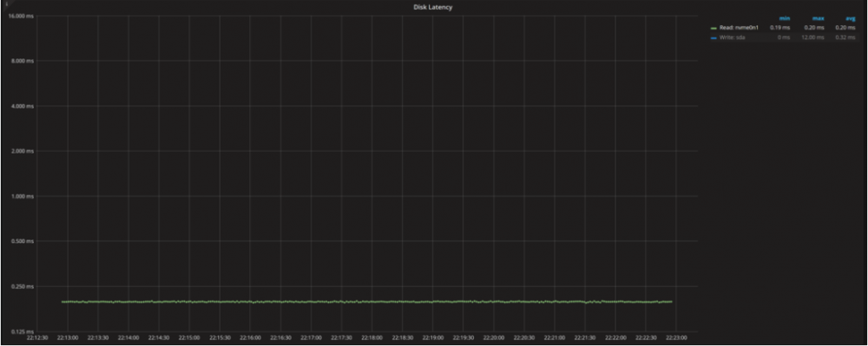Viewport: 868px width, 346px height.
Task: Click the 4.000 ms y-axis label
Action: 23,106
